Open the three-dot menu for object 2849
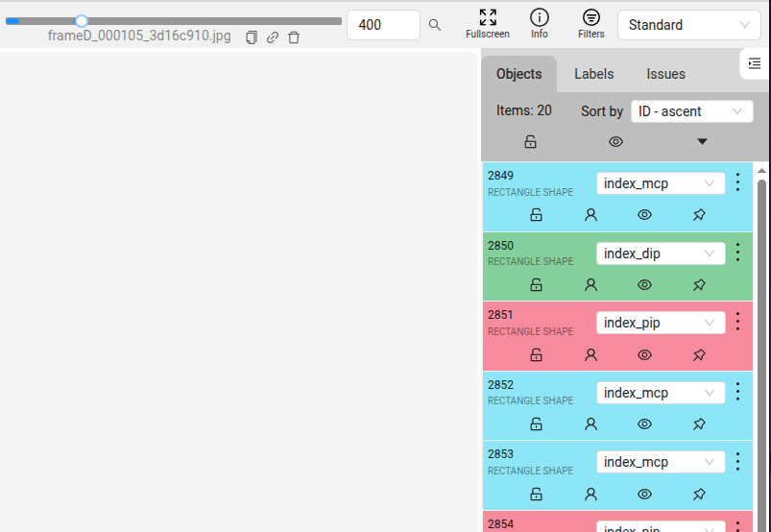The image size is (771, 532). point(737,182)
